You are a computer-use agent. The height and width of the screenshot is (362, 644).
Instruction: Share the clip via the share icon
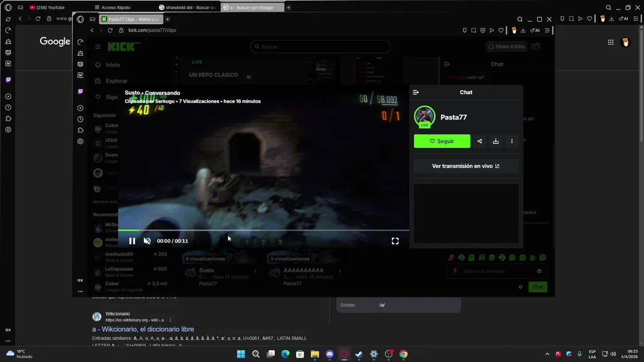(479, 141)
